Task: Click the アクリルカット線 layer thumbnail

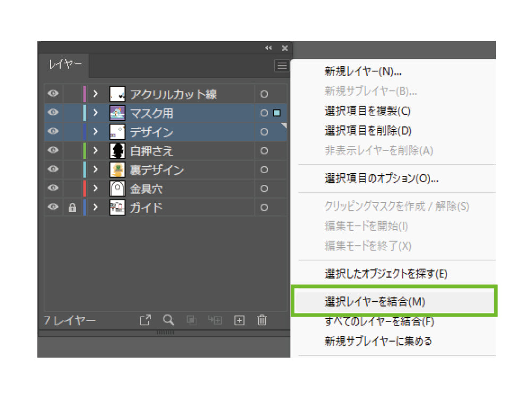Action: point(117,94)
